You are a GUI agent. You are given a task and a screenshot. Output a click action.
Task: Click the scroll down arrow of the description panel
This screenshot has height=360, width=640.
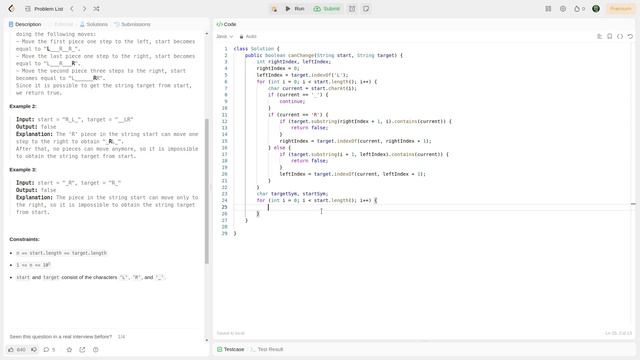click(x=207, y=340)
